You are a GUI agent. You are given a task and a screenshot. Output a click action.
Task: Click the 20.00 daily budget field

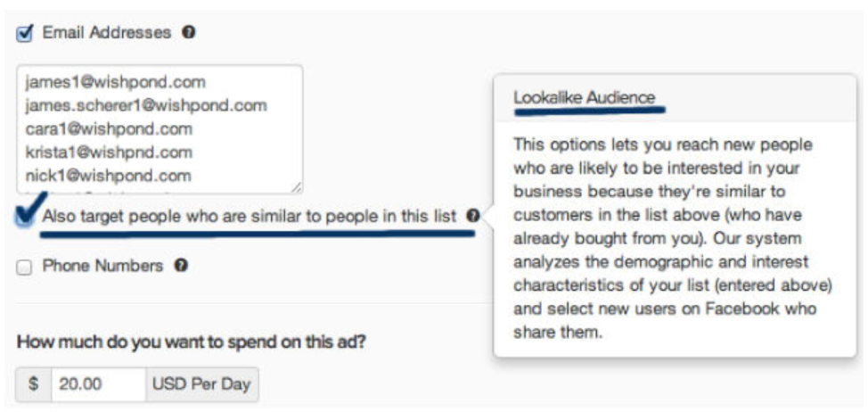[x=98, y=384]
